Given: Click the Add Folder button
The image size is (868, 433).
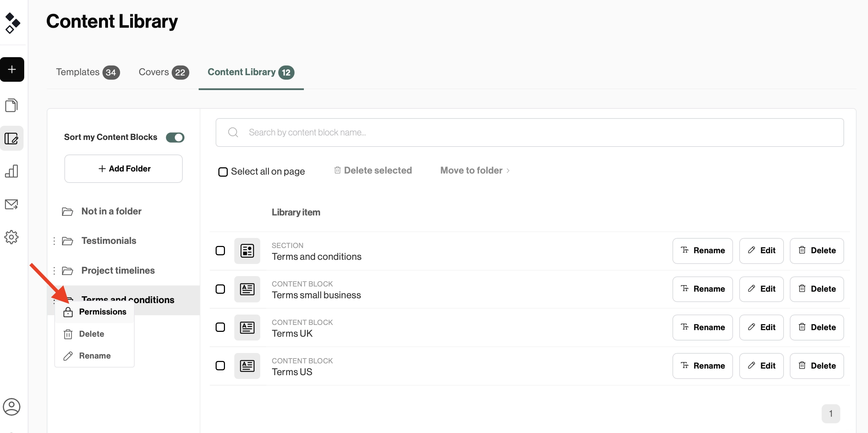Looking at the screenshot, I should pos(123,169).
